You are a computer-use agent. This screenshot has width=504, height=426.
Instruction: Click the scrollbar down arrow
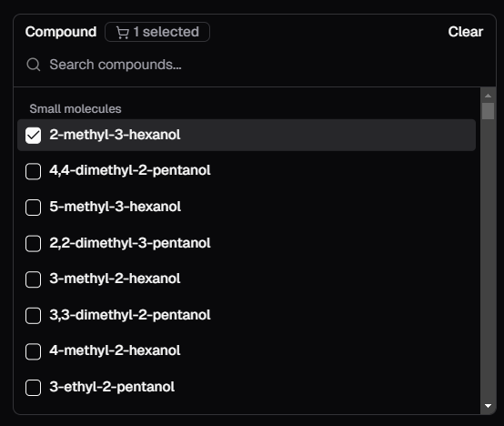pyautogui.click(x=488, y=406)
